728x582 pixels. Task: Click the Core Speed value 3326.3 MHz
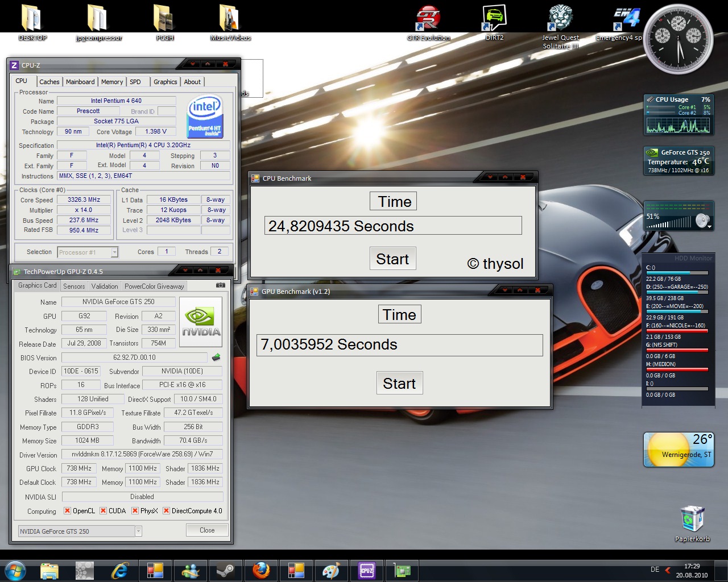84,199
